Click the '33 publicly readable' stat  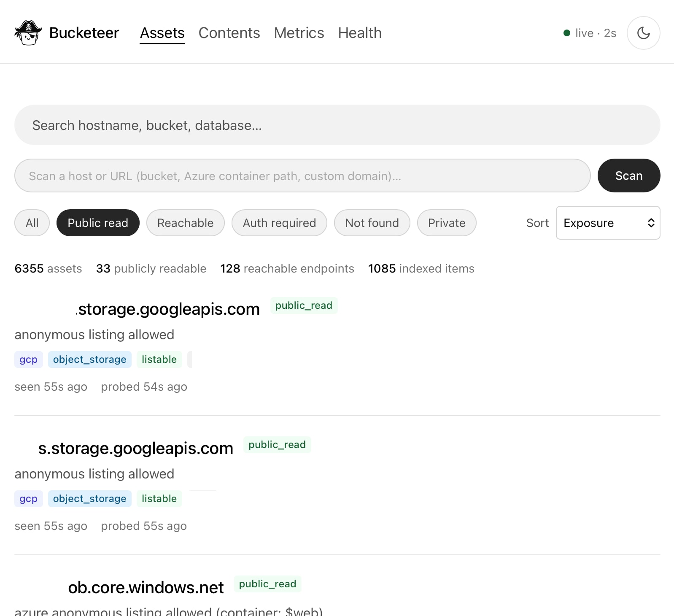point(151,269)
